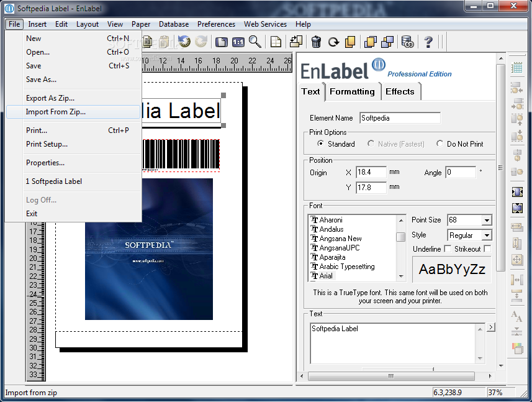Click the 1:1 actual size icon

(238, 42)
